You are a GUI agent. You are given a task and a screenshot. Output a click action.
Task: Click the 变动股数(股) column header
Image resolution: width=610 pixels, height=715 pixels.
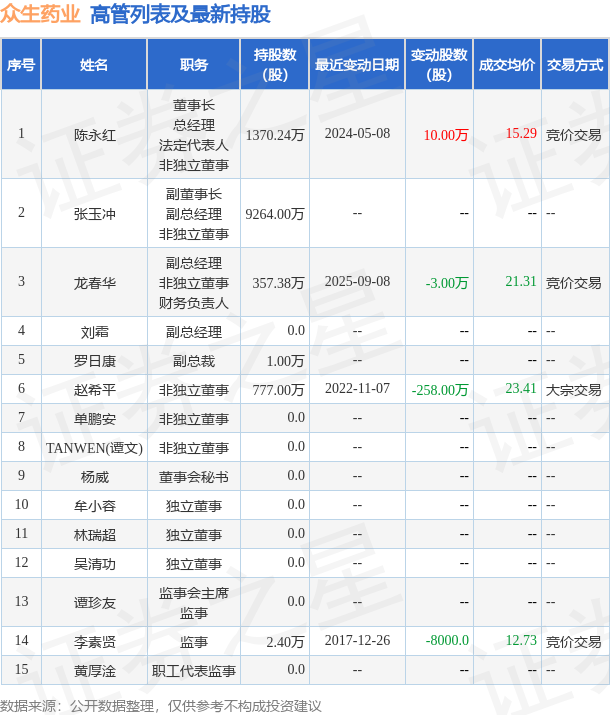click(439, 64)
